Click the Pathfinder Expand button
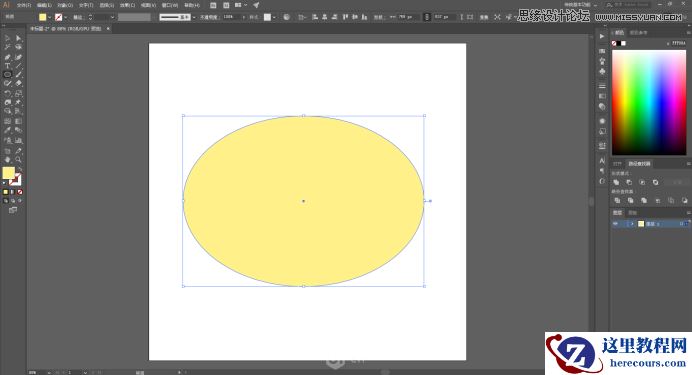This screenshot has height=375, width=692. pyautogui.click(x=678, y=182)
